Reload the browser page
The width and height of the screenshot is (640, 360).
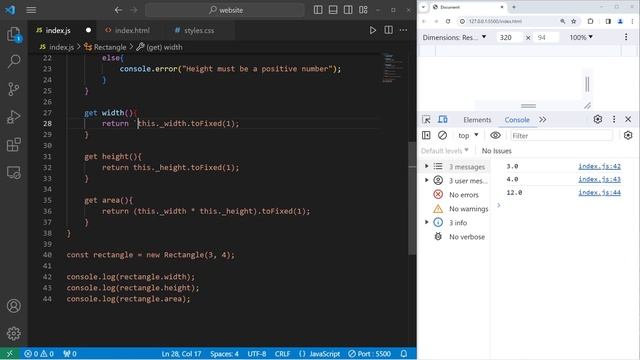448,21
